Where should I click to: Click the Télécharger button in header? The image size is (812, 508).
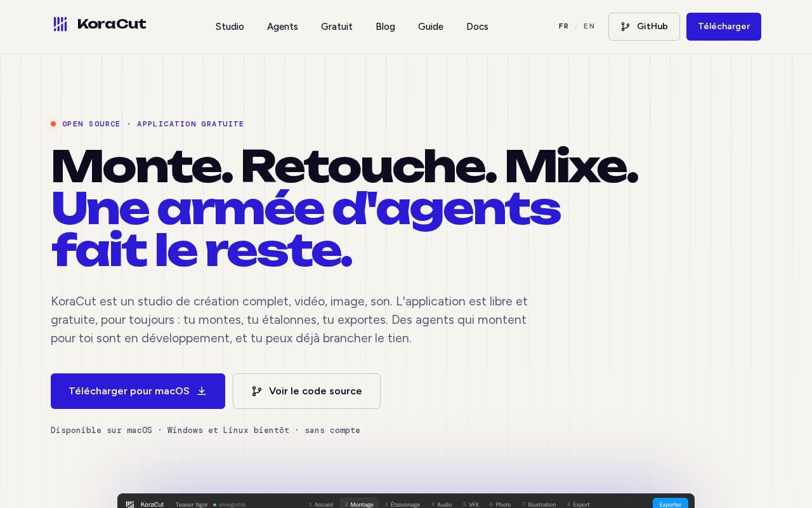[x=724, y=27]
